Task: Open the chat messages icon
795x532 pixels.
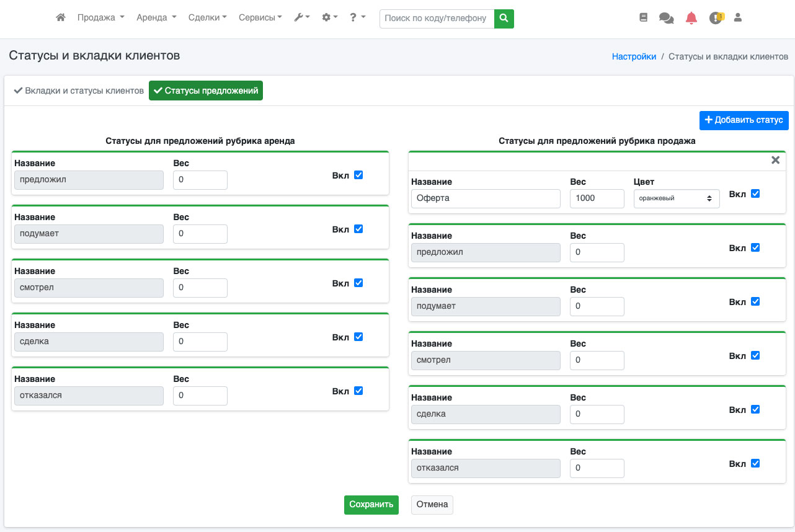Action: pyautogui.click(x=667, y=19)
